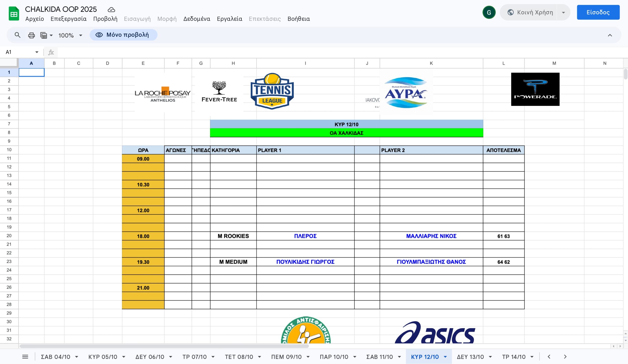Click the Μόνο προβολή view-only button

[x=124, y=35]
